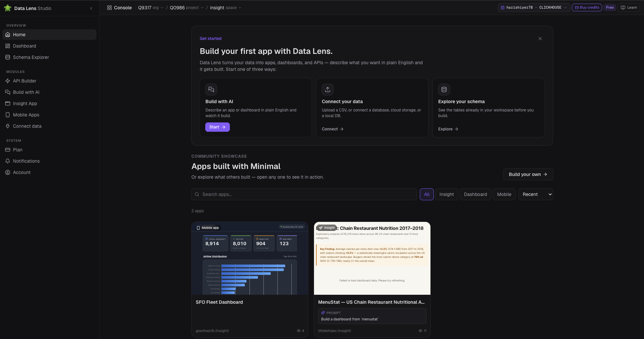Click the MenuStat app title

(x=371, y=302)
